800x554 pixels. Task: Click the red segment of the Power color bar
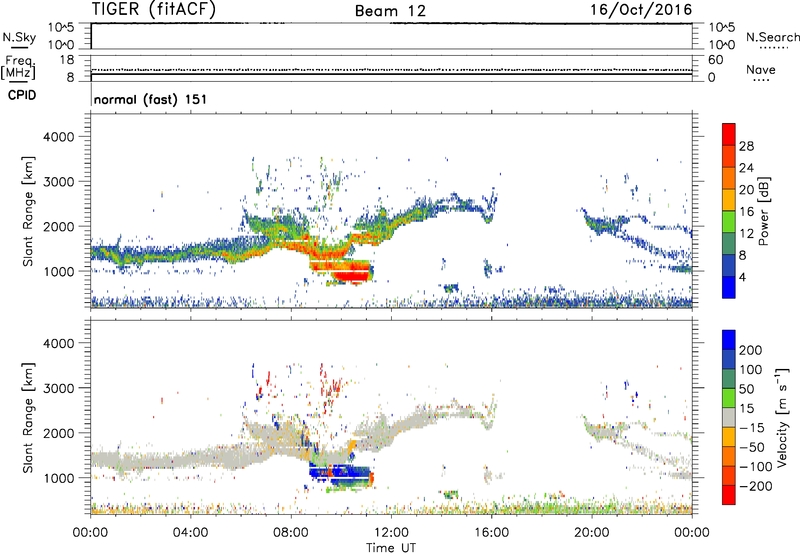point(729,134)
